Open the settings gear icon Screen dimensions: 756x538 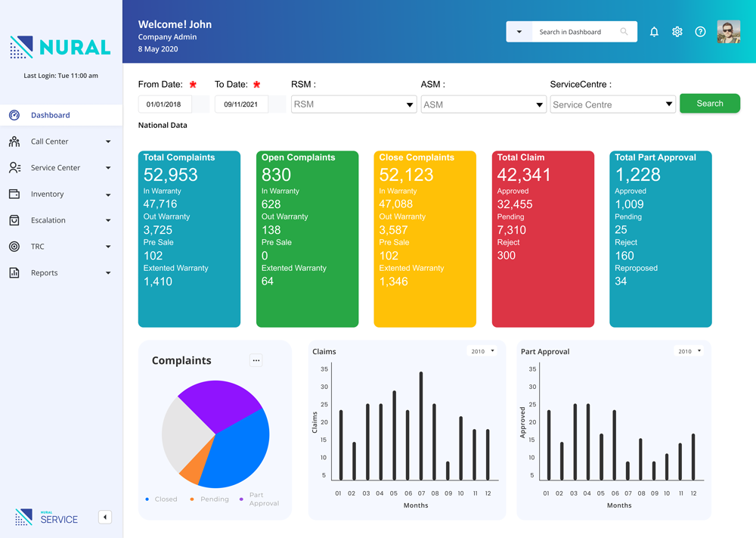tap(677, 32)
